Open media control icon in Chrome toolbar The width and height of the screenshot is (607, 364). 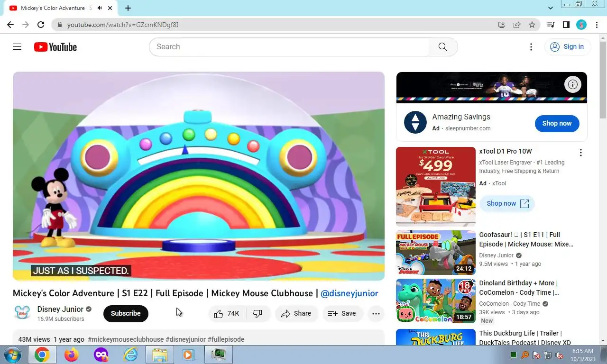(551, 25)
